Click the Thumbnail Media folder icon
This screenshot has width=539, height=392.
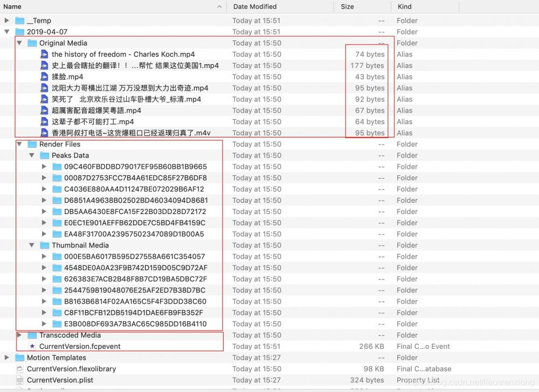(x=45, y=245)
